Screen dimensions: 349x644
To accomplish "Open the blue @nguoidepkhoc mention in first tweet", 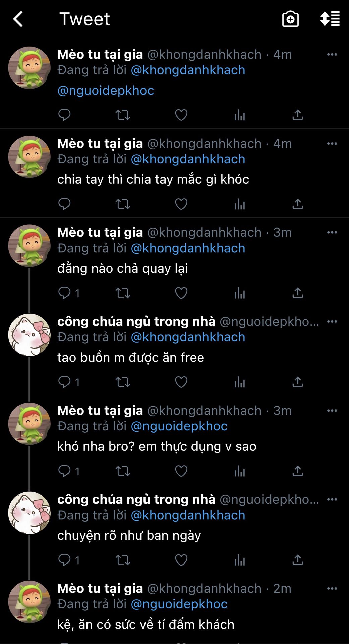I will 106,91.
